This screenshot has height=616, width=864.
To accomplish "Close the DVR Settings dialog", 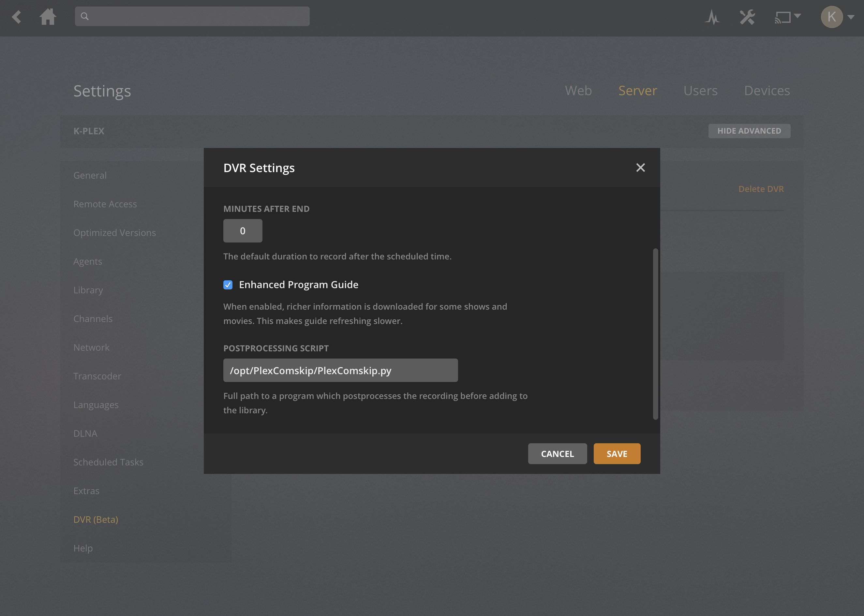I will [x=641, y=168].
